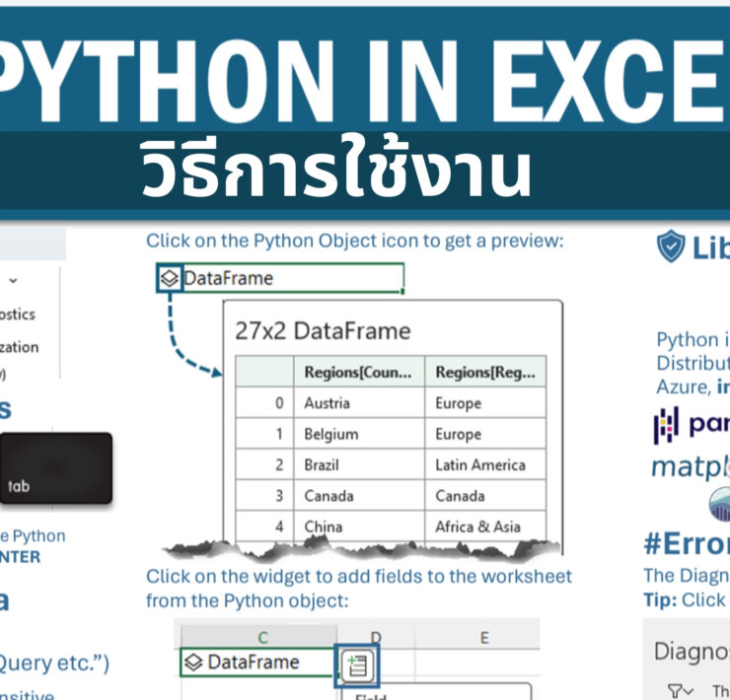
Task: Click the filter funnel icon in Diagnostics panel
Action: (675, 689)
